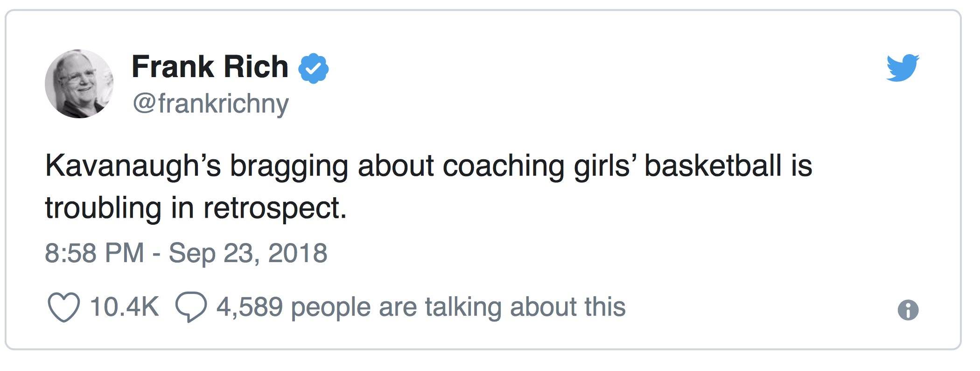Visit the Frank Rich display name link
This screenshot has height=371, width=980.
[x=210, y=67]
